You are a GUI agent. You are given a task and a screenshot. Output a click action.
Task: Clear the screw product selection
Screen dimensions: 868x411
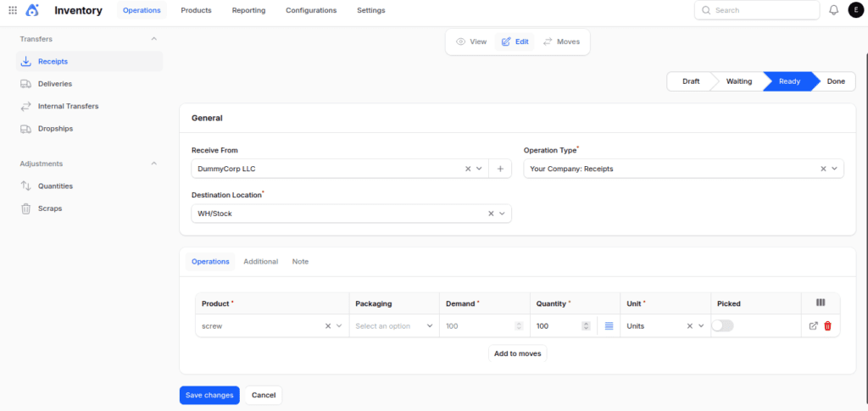[x=328, y=326]
